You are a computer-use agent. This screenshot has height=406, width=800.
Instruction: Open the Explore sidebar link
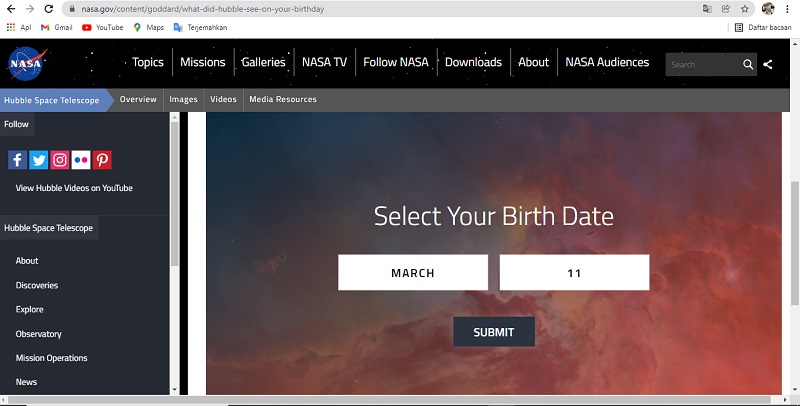click(30, 310)
